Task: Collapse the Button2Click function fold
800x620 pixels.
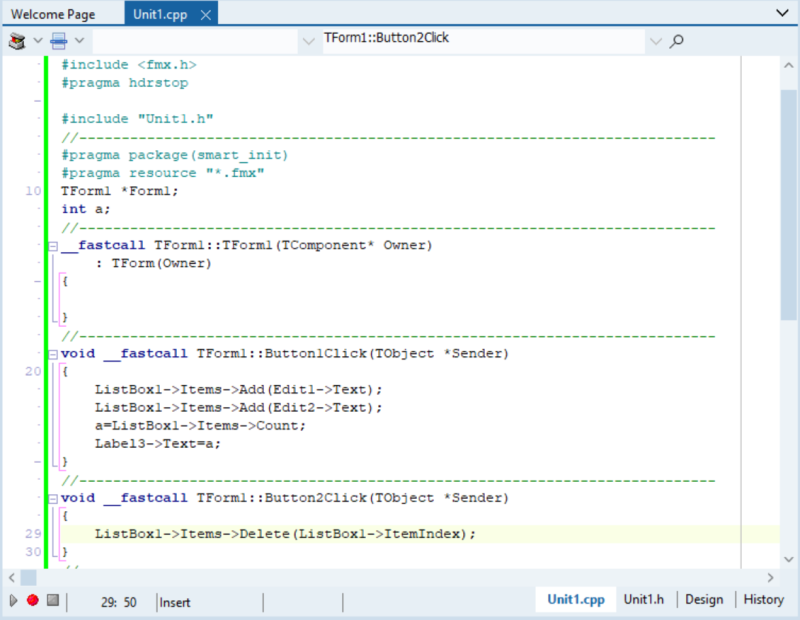Action: [x=53, y=499]
